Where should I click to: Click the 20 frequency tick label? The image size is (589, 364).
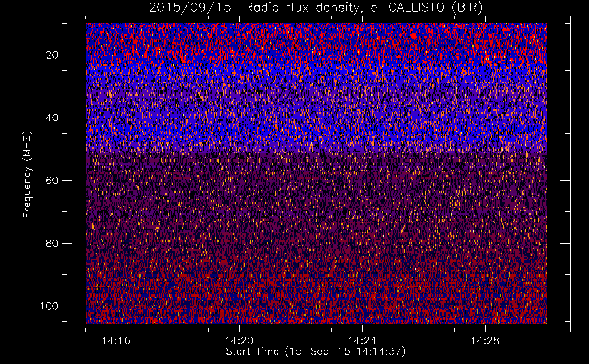pyautogui.click(x=52, y=55)
